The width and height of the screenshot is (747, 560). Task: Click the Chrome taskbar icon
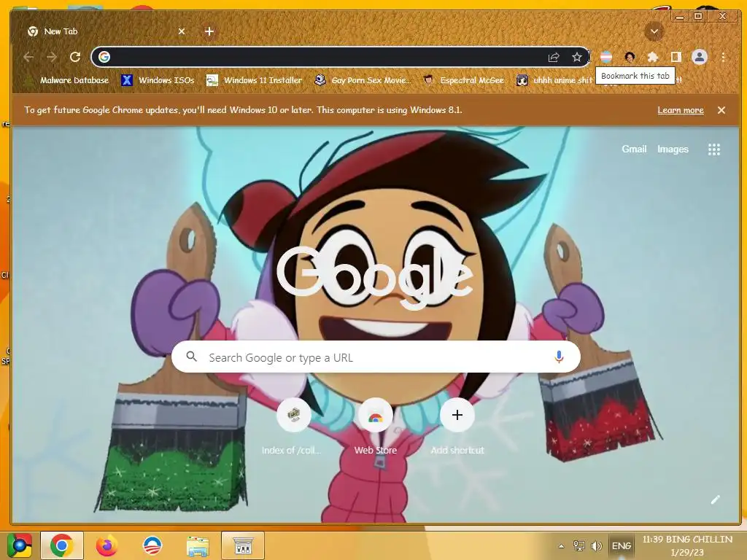[x=62, y=545]
